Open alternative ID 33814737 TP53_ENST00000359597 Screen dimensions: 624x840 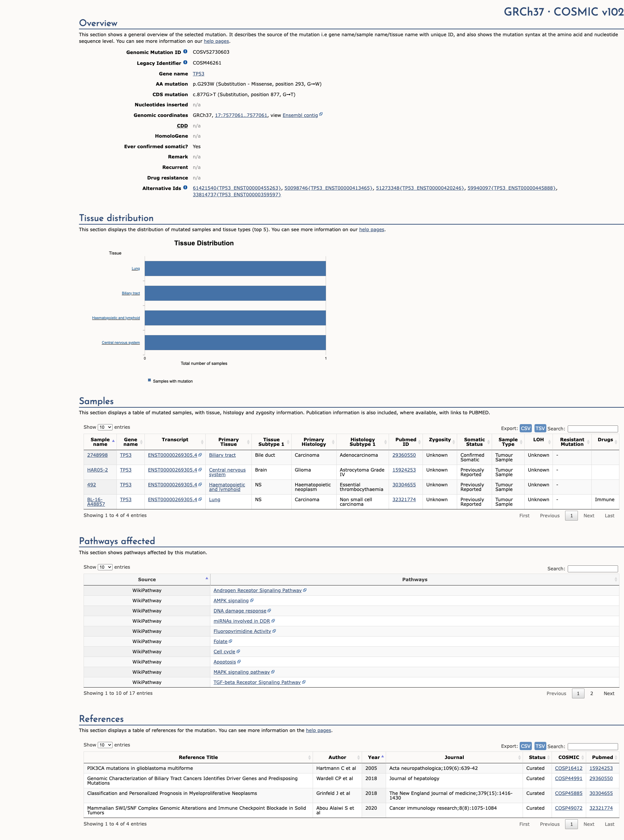pyautogui.click(x=237, y=195)
